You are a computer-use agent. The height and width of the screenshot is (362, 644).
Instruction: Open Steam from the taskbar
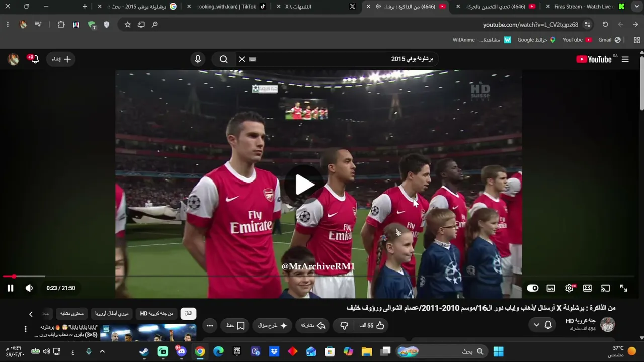(x=144, y=351)
